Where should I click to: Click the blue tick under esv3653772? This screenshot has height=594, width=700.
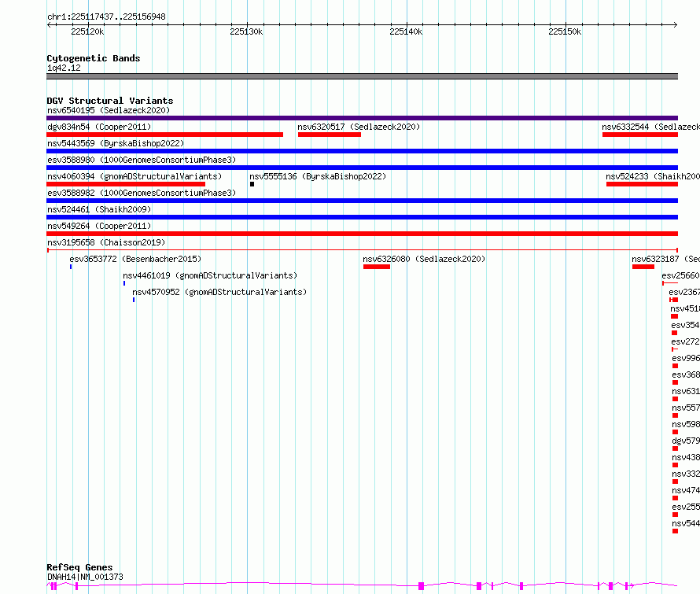71,267
